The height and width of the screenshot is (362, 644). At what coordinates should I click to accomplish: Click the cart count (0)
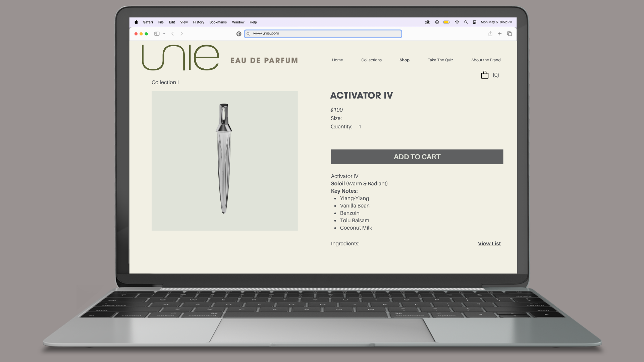[496, 75]
